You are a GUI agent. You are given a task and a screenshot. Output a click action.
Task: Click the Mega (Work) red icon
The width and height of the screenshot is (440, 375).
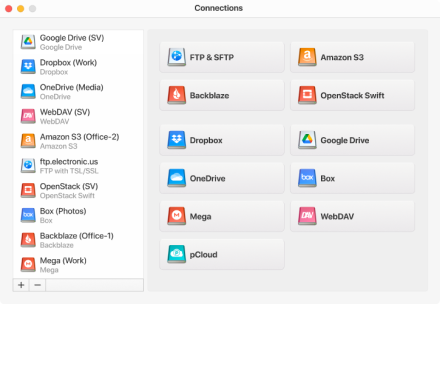[28, 264]
